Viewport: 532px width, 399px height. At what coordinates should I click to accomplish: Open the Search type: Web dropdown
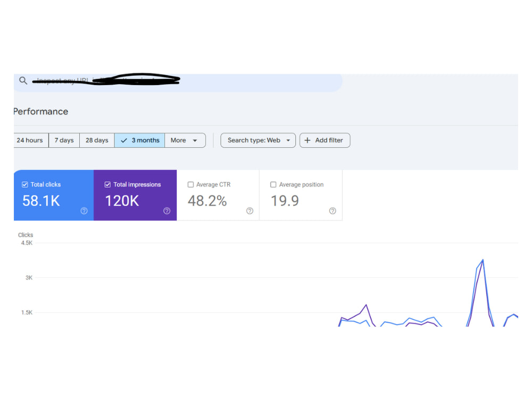[258, 140]
